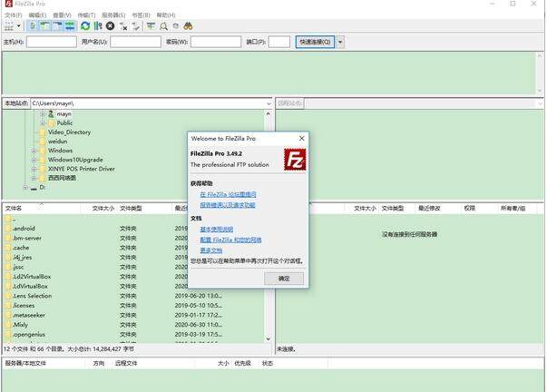Screen dimensions: 547x392
Task: Click 确定 in the welcome dialog
Action: click(284, 279)
